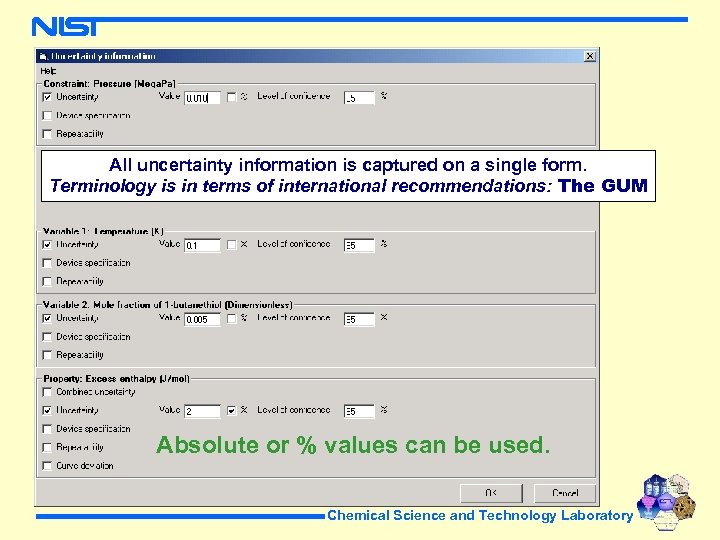Click Temperature Level of confidence field
The image size is (720, 540).
359,245
